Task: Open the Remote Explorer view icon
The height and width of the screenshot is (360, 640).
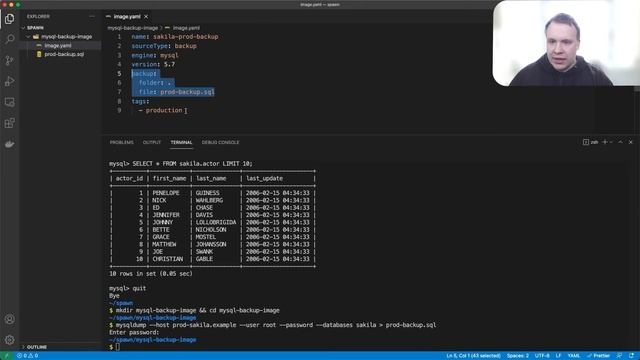Action: (x=9, y=102)
